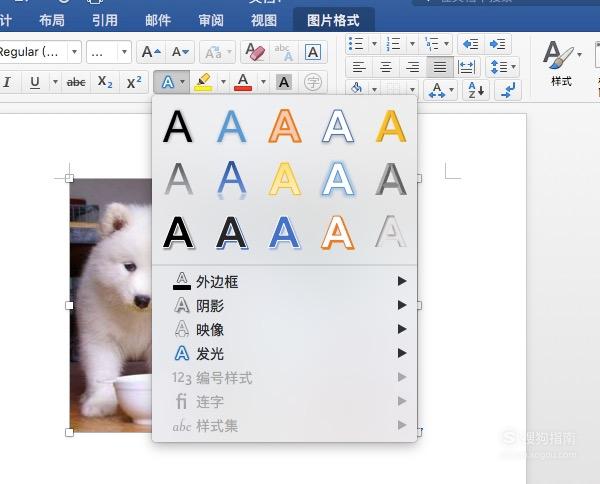
Task: Open the 外边框 outline submenu
Action: 284,282
